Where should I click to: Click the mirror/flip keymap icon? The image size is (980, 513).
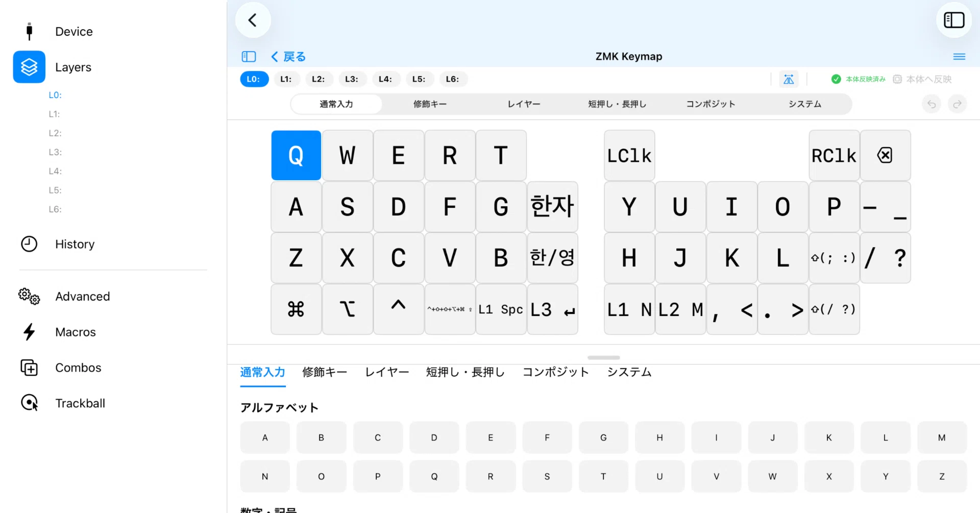789,79
